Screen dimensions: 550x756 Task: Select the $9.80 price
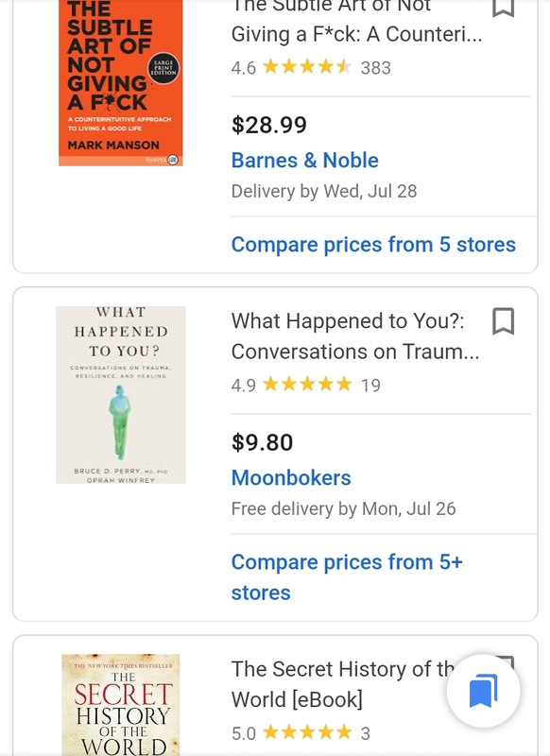tap(262, 442)
